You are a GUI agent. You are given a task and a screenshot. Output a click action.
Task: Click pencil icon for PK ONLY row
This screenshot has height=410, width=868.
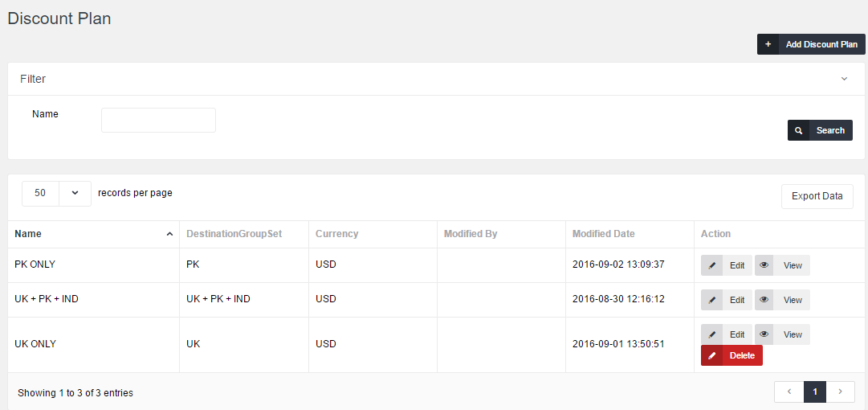pos(712,265)
